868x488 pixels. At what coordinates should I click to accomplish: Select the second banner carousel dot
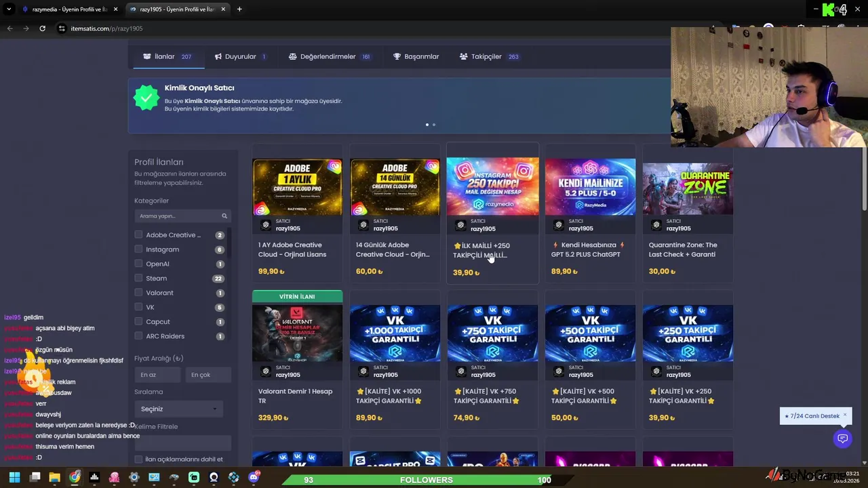(x=434, y=125)
